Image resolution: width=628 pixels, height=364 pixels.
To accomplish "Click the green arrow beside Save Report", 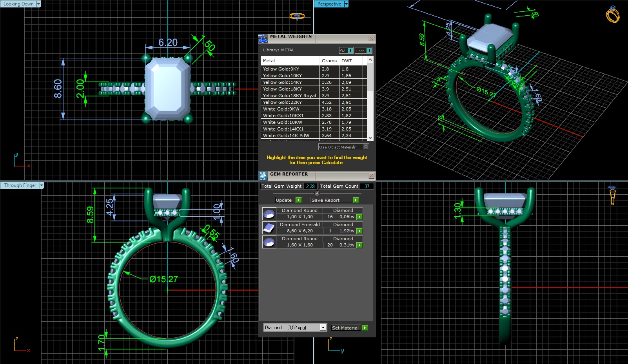I will pyautogui.click(x=356, y=200).
